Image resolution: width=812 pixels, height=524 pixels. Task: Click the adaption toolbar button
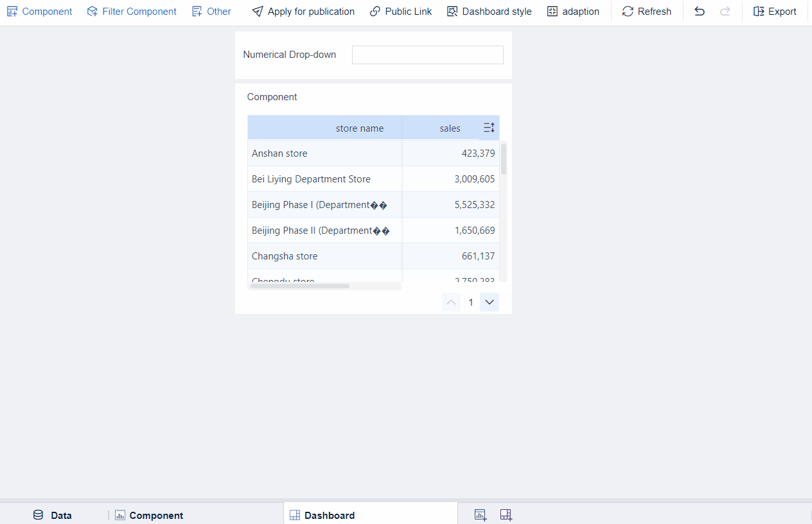pyautogui.click(x=573, y=12)
